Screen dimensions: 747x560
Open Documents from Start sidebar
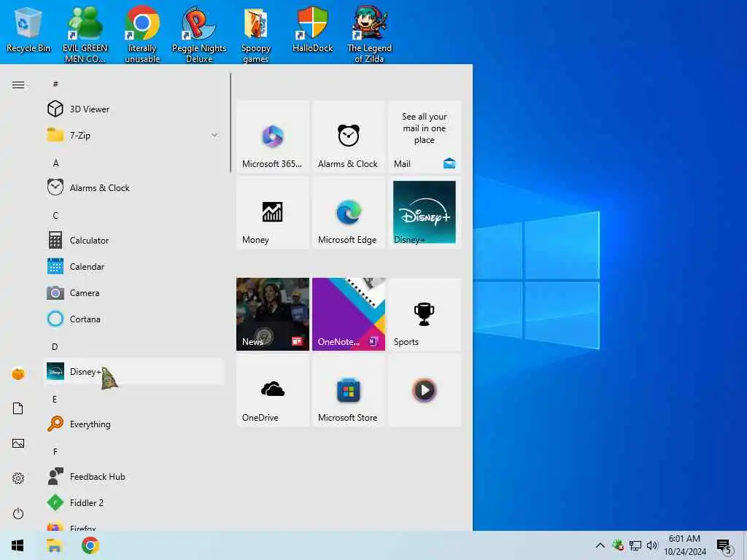pos(18,408)
